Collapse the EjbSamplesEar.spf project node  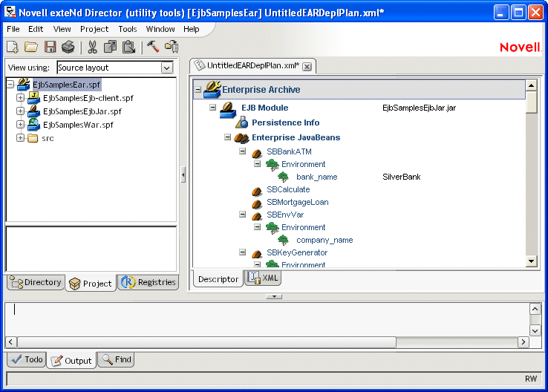[10, 84]
